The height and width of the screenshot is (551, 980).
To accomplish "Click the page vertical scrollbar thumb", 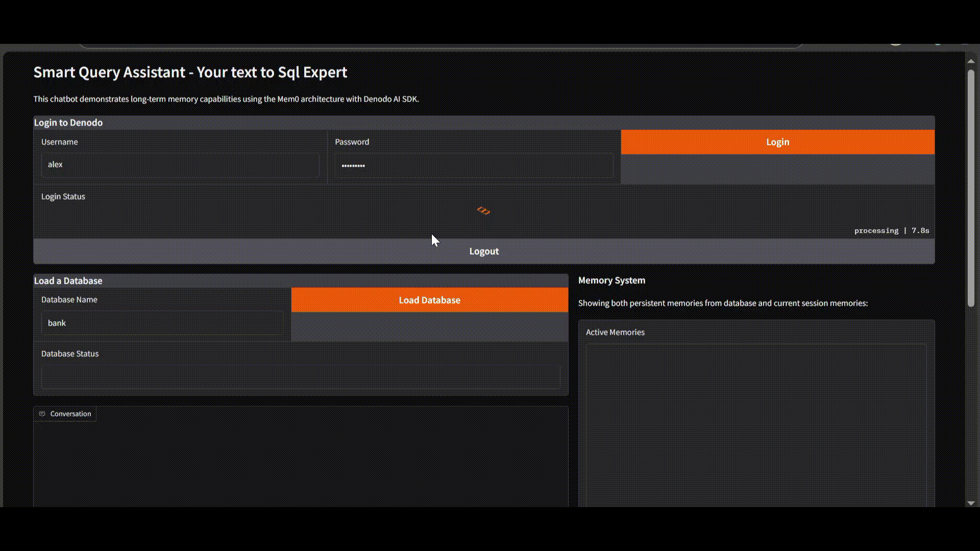I will click(971, 189).
